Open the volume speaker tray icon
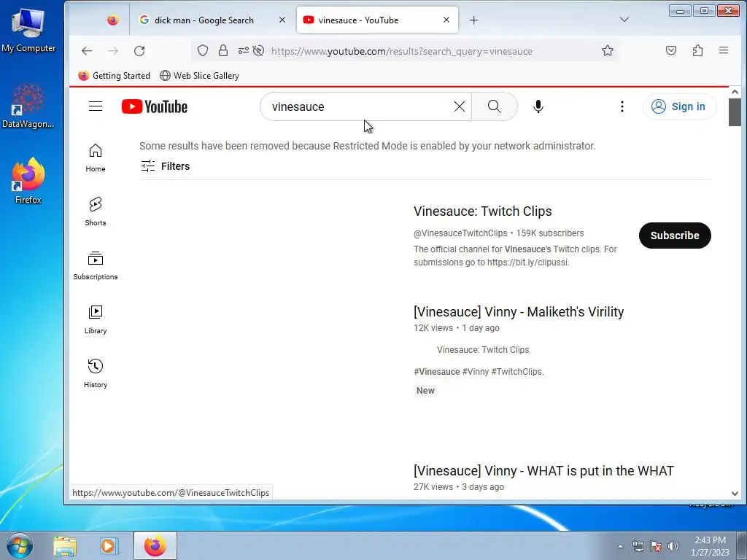This screenshot has height=560, width=747. click(673, 546)
